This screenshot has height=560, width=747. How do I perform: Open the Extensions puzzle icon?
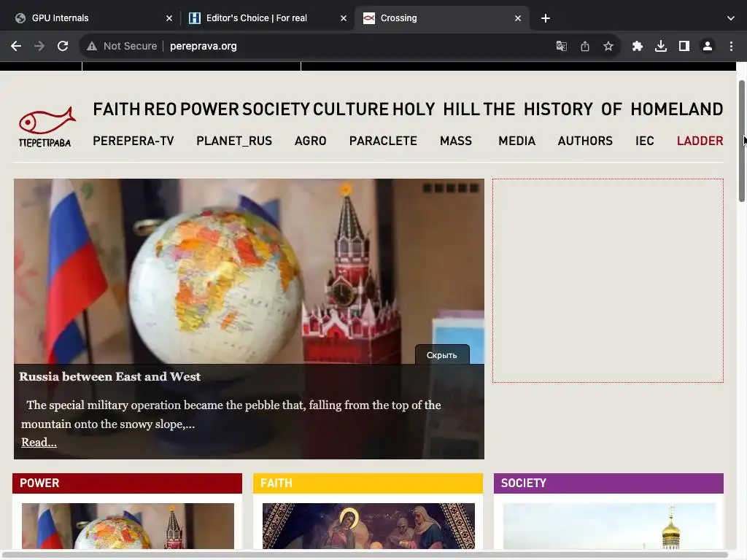638,46
